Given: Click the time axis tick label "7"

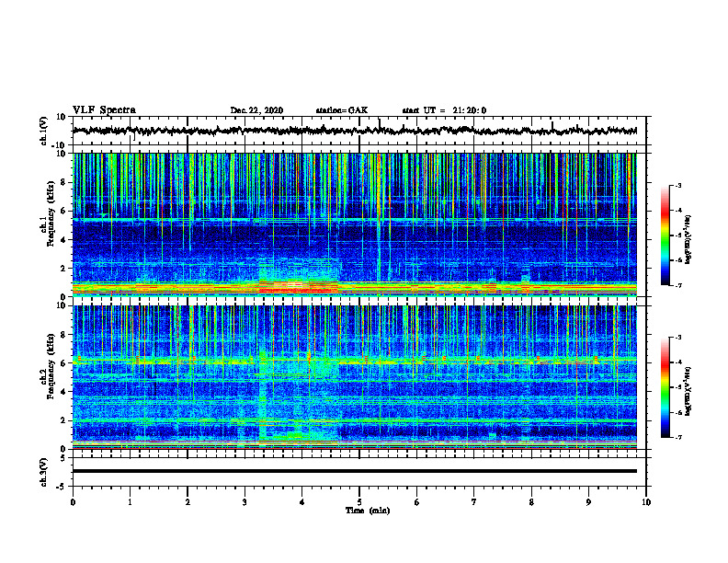Looking at the screenshot, I should [x=474, y=502].
